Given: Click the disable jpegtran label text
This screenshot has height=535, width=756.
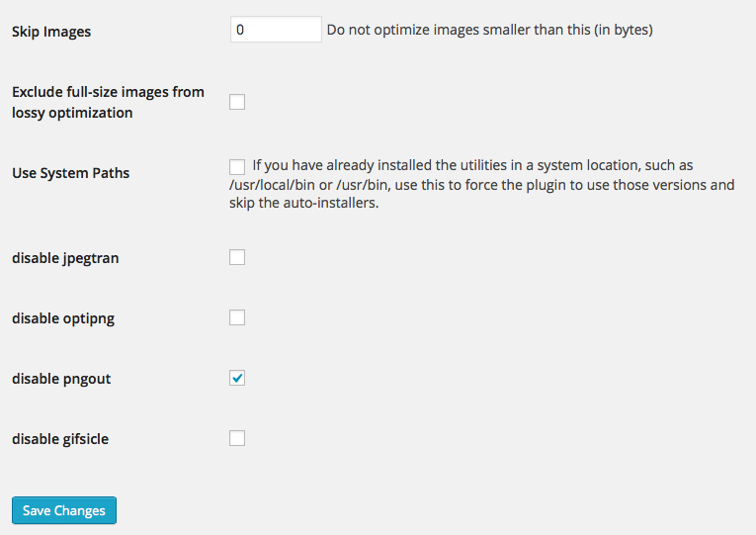Looking at the screenshot, I should point(65,258).
